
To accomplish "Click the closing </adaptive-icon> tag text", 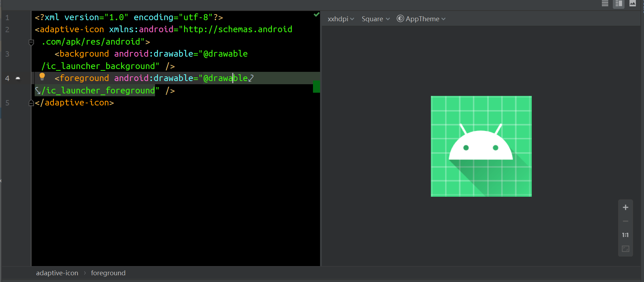I will tap(74, 103).
